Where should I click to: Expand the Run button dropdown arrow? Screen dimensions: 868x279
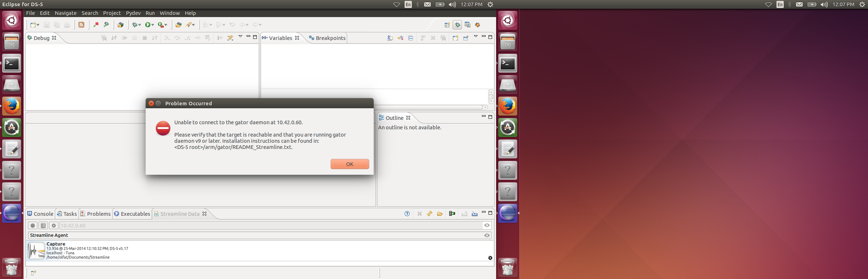pos(153,25)
